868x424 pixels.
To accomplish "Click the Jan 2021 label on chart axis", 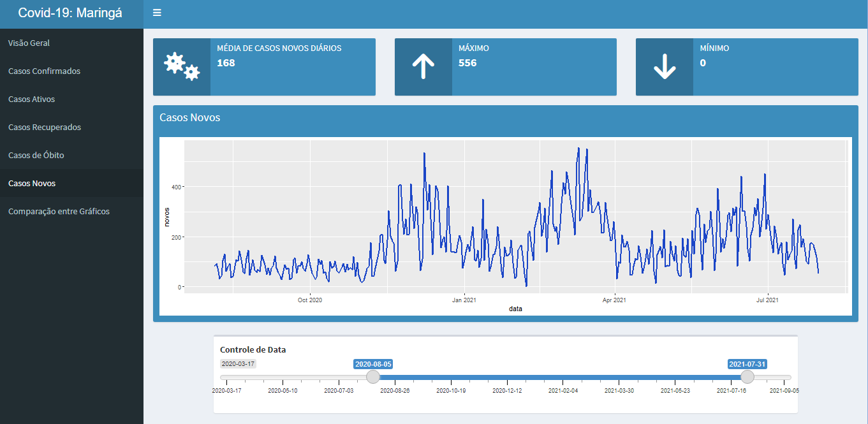I will (464, 300).
